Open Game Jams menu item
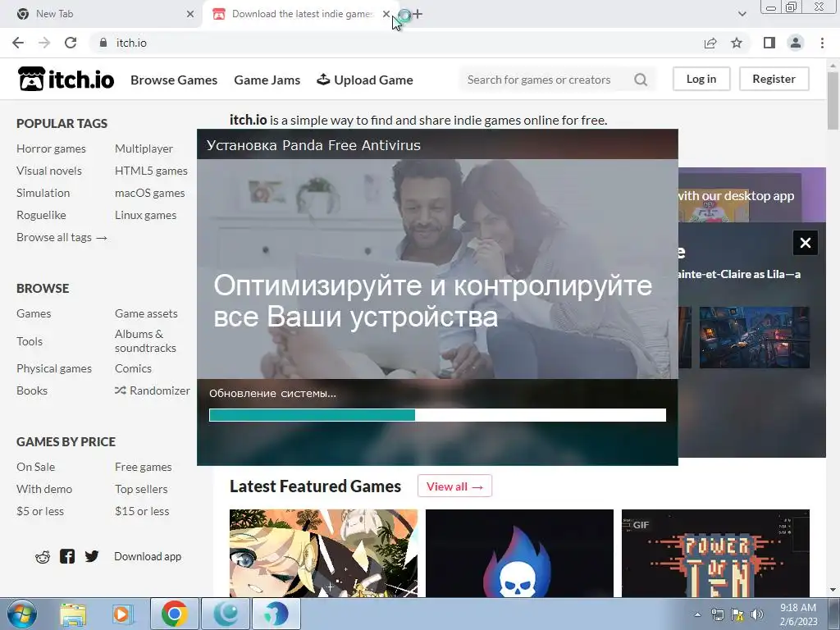 click(267, 80)
